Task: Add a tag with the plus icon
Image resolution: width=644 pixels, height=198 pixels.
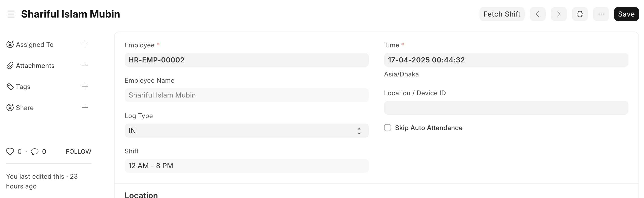Action: click(x=85, y=86)
